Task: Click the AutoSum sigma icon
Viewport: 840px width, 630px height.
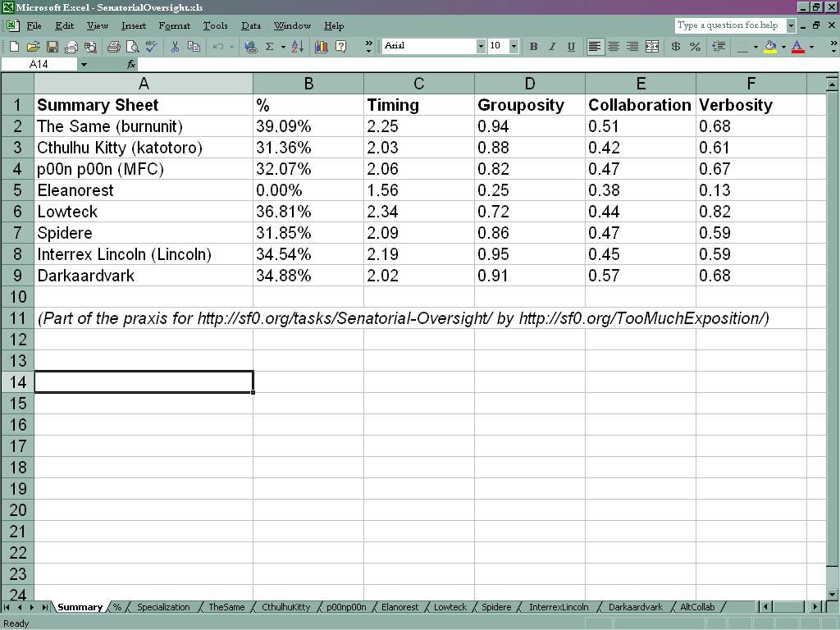Action: click(269, 47)
